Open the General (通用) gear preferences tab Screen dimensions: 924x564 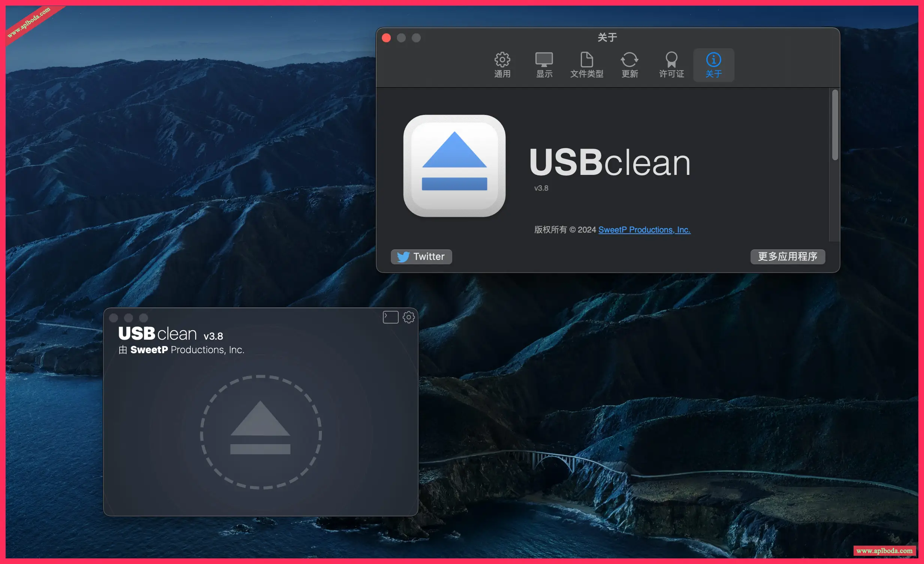502,65
